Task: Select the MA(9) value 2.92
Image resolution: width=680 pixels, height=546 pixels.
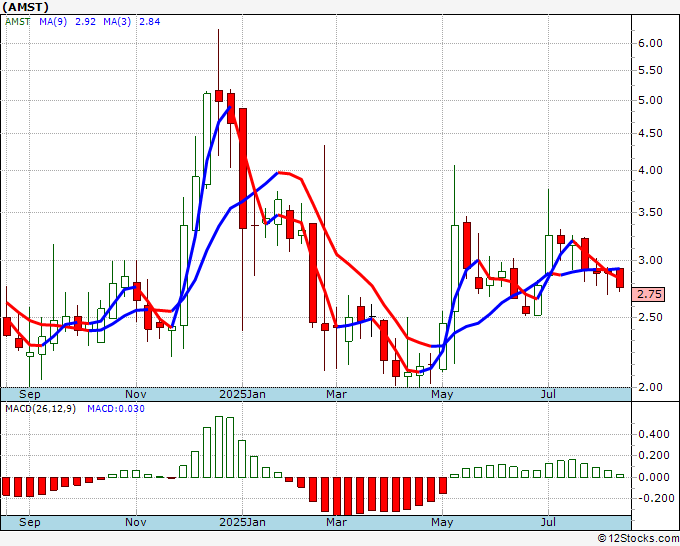Action: pyautogui.click(x=85, y=22)
